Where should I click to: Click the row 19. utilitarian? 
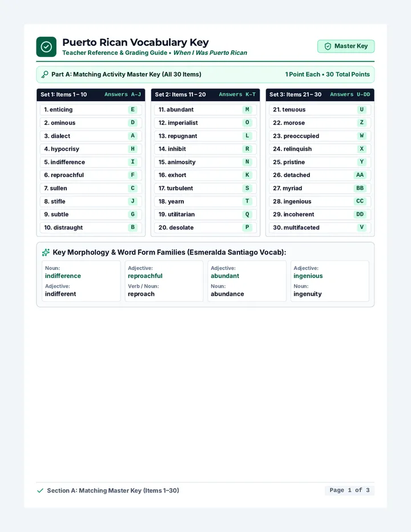pyautogui.click(x=205, y=215)
